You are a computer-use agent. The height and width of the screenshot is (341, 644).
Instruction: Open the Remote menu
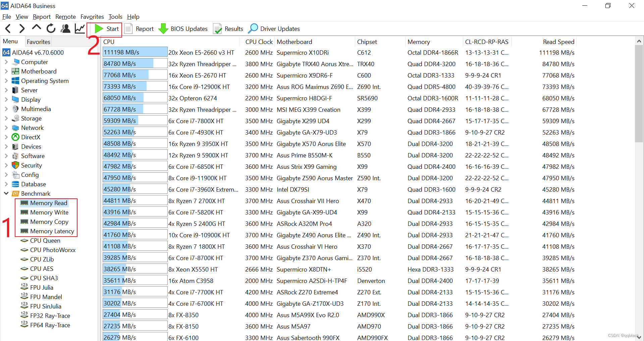click(65, 17)
